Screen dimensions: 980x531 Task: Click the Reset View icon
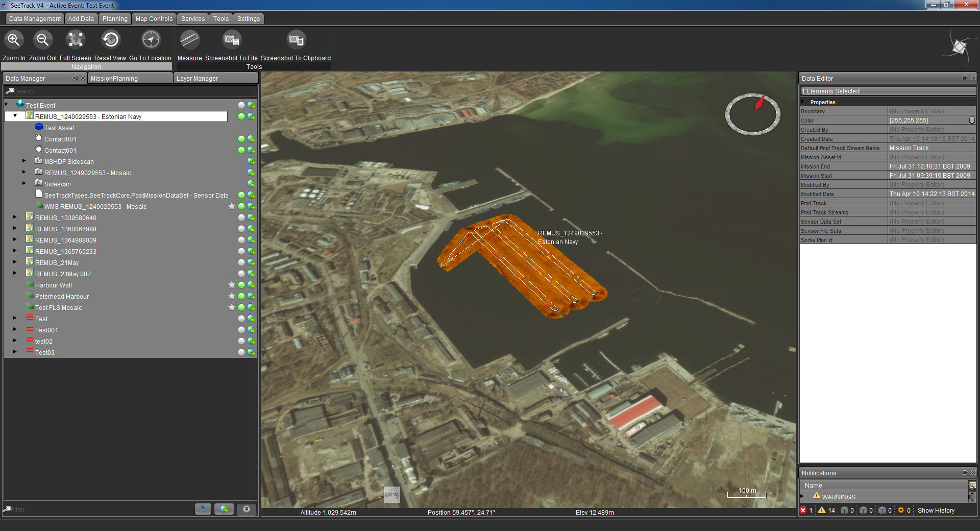[110, 39]
